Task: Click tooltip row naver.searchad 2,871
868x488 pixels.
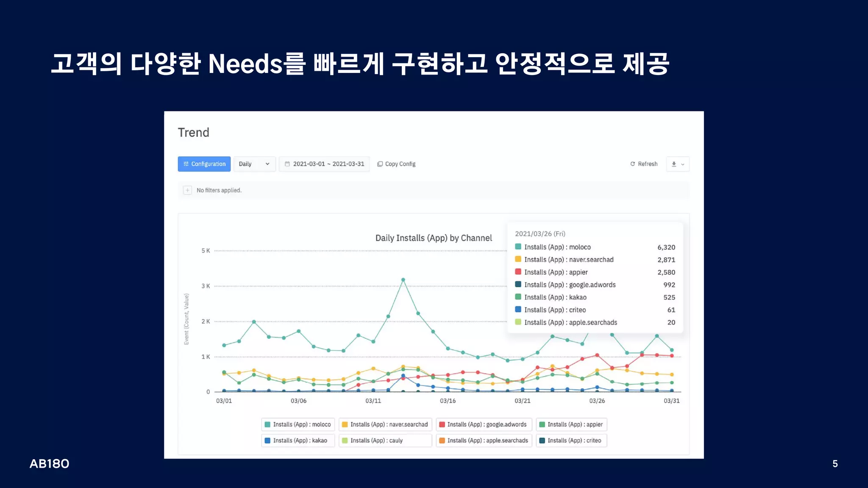Action: 595,260
